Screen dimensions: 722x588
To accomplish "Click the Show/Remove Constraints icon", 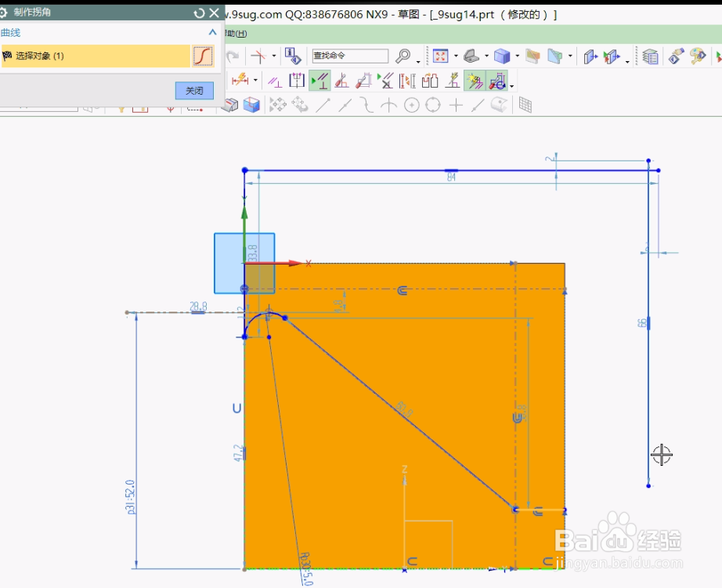I will pyautogui.click(x=385, y=81).
